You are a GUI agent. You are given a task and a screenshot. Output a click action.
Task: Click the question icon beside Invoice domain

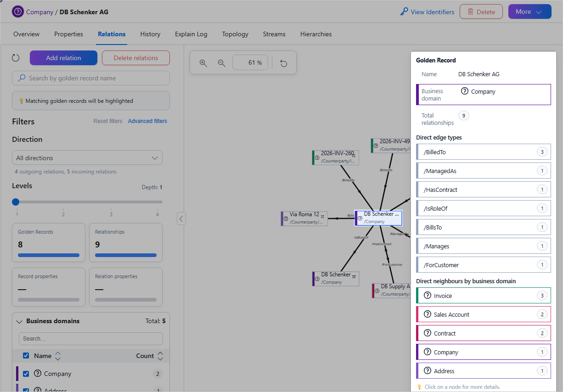[428, 296]
